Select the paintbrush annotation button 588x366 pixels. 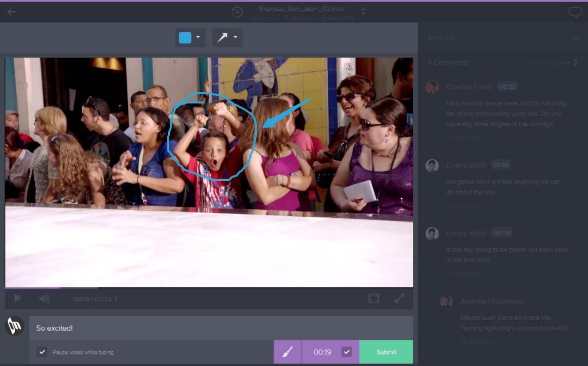[287, 352]
